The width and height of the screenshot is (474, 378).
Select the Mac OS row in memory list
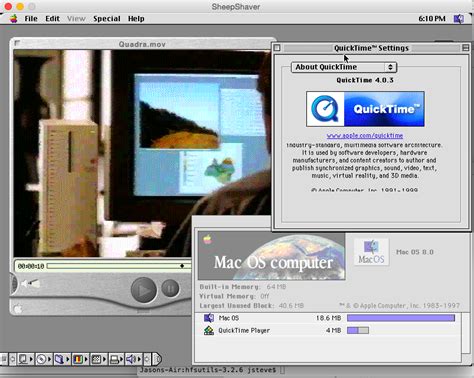328,318
